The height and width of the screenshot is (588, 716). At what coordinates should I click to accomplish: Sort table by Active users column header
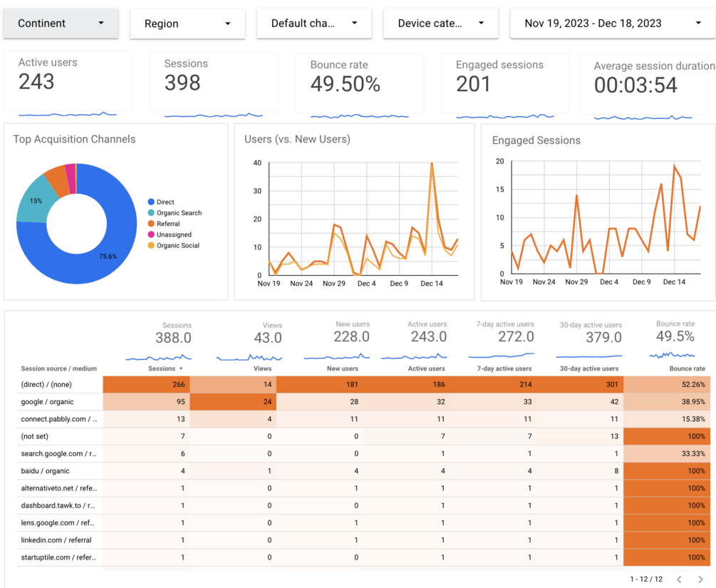pyautogui.click(x=427, y=368)
